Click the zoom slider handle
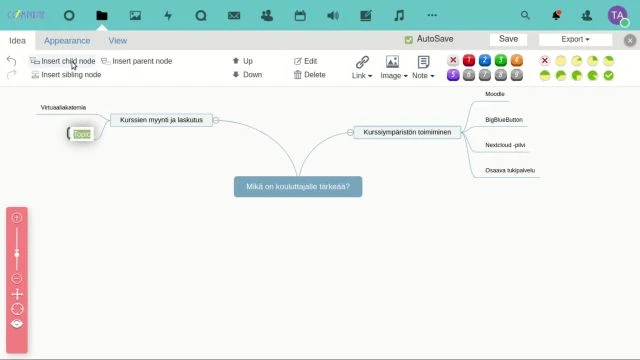This screenshot has height=360, width=640. coord(17,254)
